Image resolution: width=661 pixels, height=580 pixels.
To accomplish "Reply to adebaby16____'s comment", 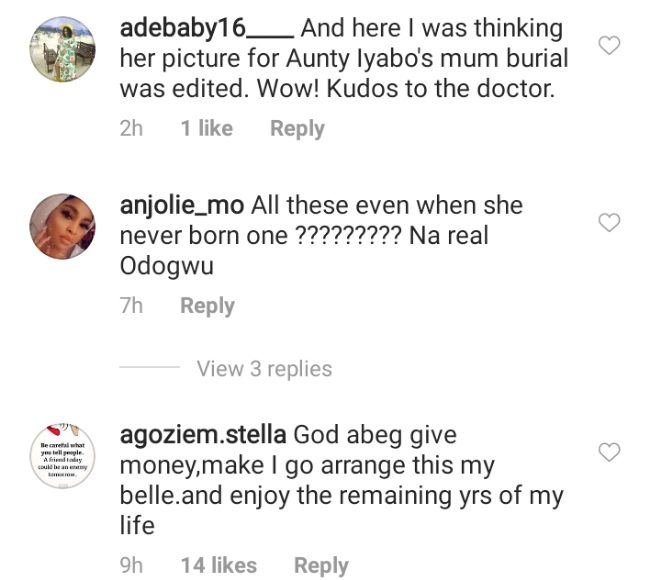I will pyautogui.click(x=297, y=129).
